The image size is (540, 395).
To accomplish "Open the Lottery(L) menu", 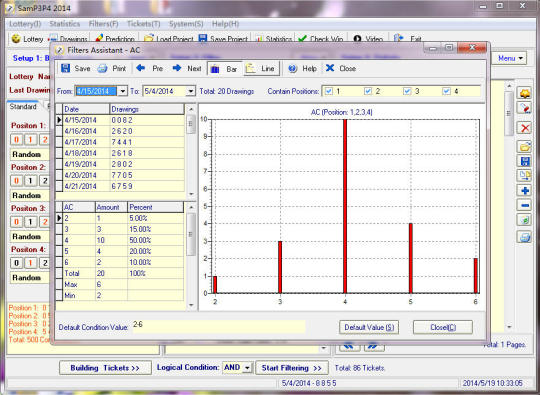I will click(25, 24).
